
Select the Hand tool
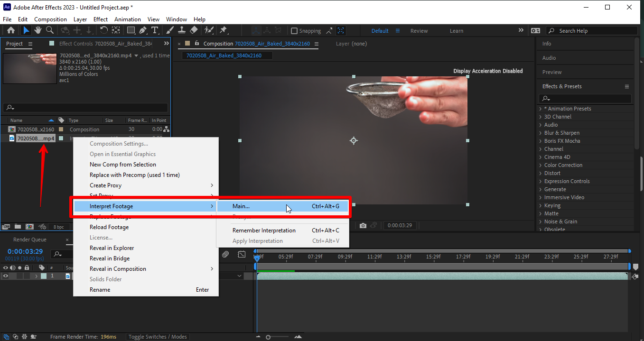(37, 30)
